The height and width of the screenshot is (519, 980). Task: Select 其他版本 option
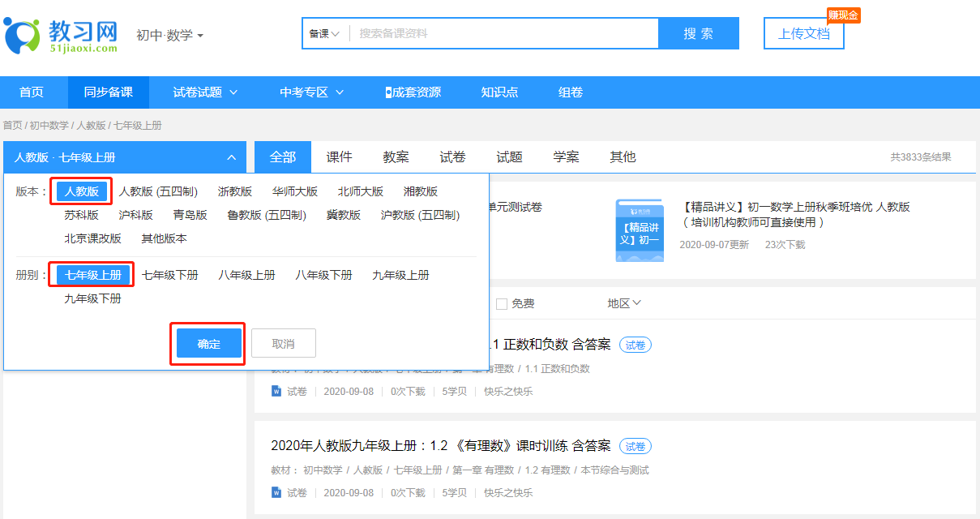click(165, 238)
